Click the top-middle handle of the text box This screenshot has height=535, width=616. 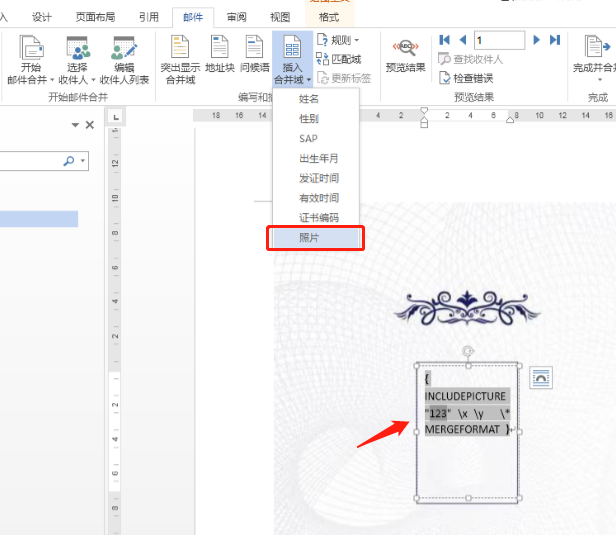(x=468, y=366)
